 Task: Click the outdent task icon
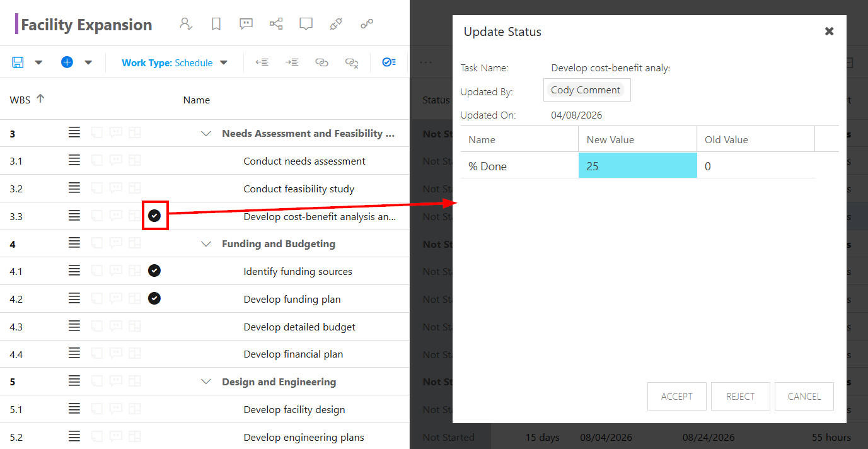(262, 62)
